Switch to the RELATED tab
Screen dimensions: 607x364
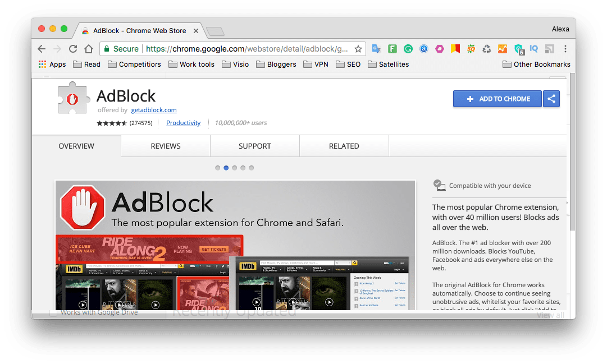pyautogui.click(x=344, y=146)
